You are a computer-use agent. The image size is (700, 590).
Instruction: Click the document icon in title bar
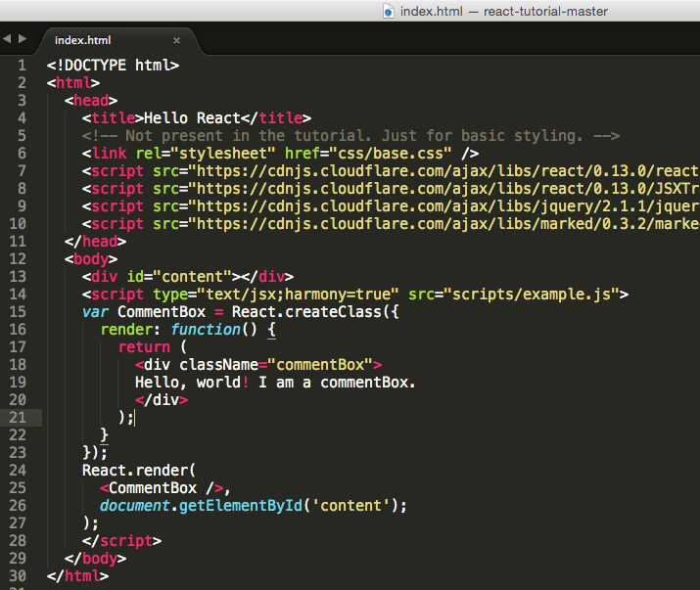coord(389,11)
